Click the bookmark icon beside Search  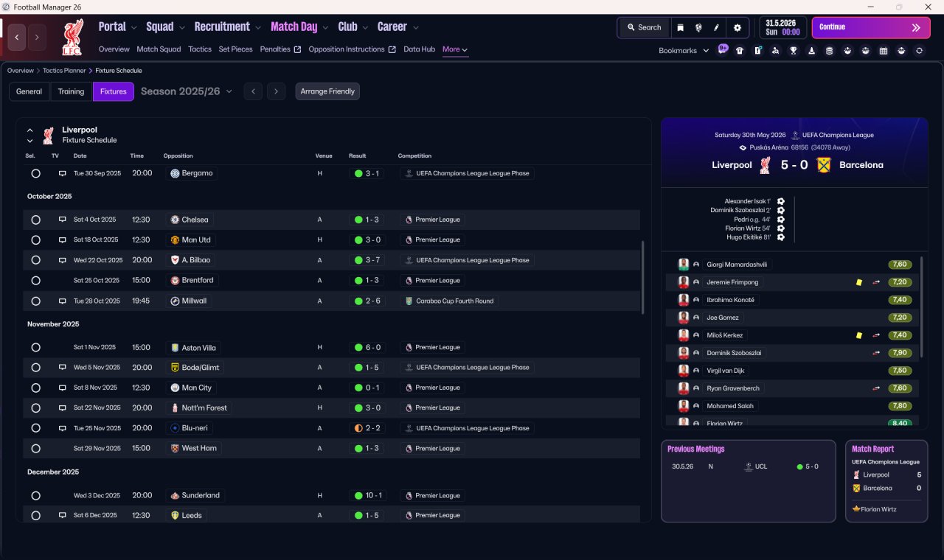pos(680,27)
